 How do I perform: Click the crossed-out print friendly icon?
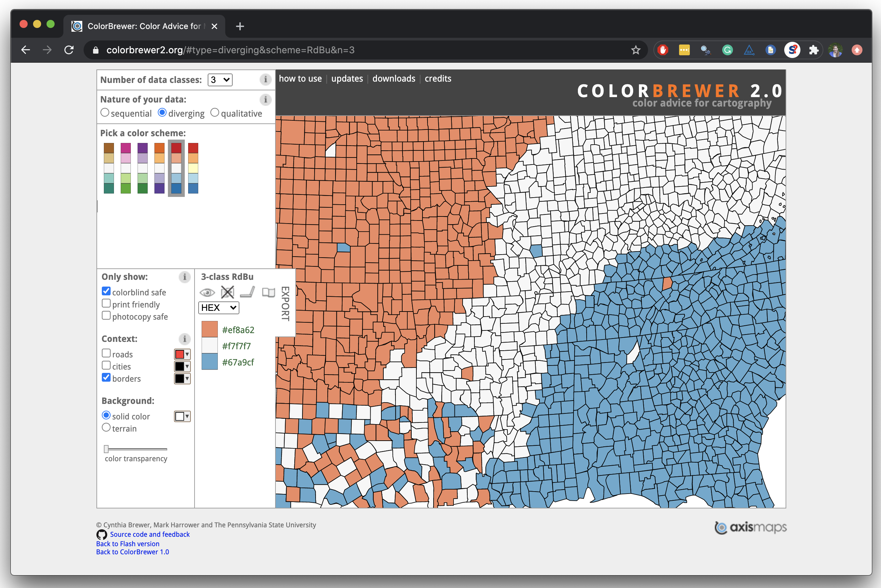tap(227, 292)
